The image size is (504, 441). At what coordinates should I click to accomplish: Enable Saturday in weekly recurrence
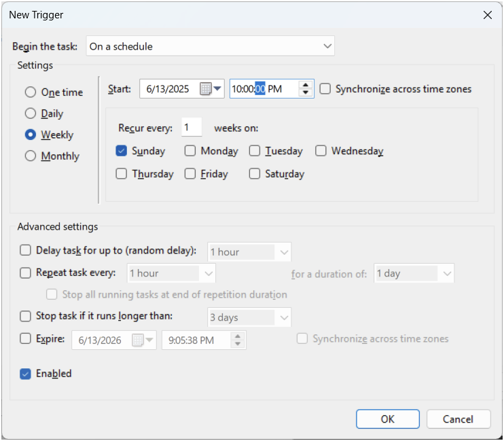pos(255,174)
